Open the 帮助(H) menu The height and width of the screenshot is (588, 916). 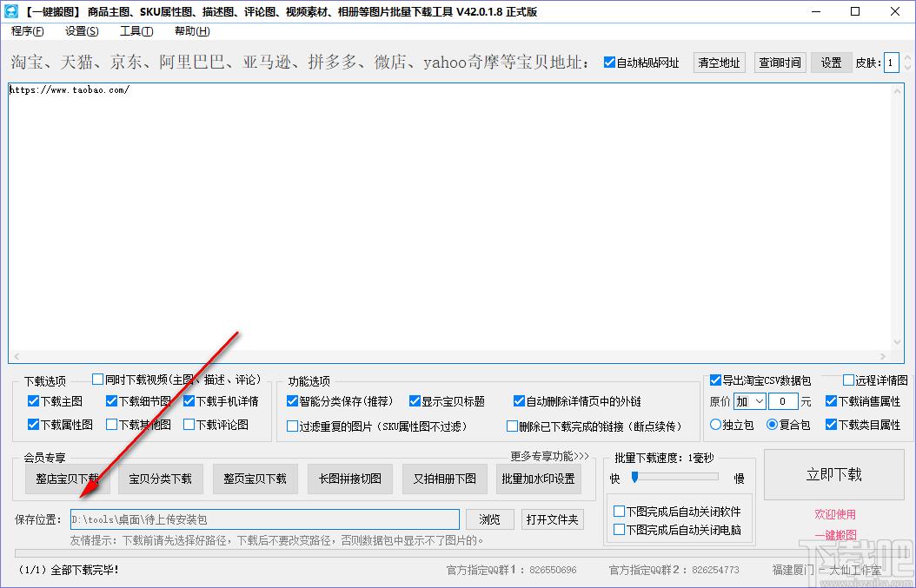[192, 31]
